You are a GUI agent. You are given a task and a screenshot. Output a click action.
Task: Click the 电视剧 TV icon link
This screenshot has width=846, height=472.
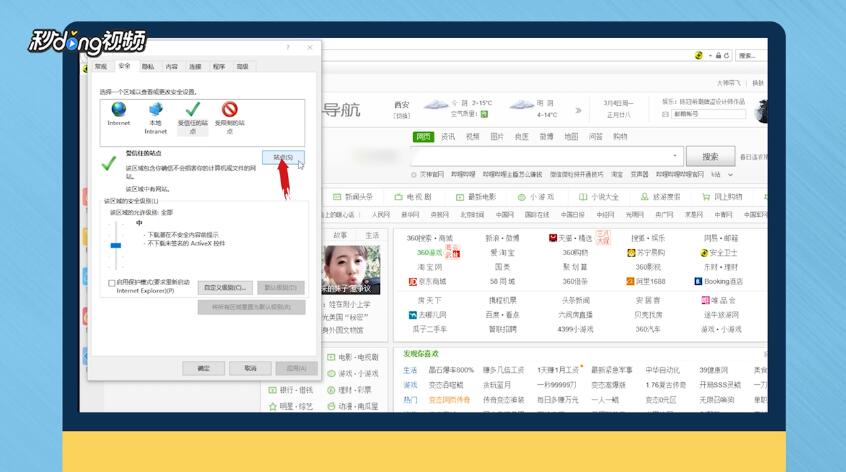coord(413,197)
